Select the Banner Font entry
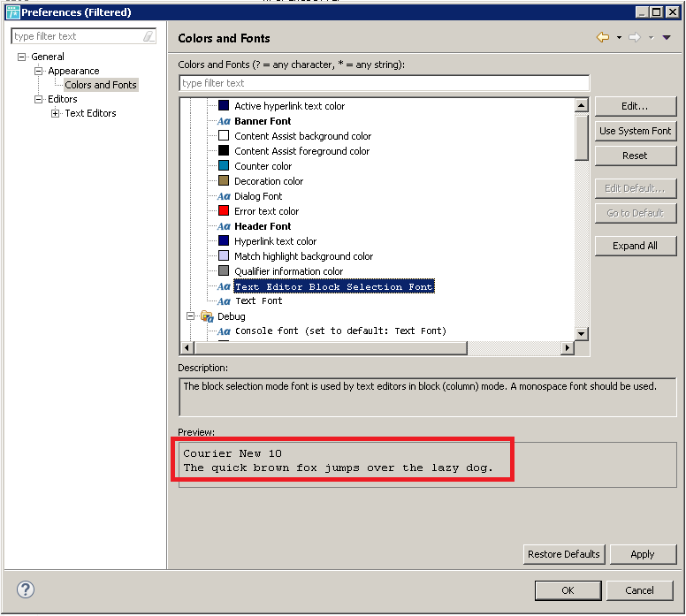The width and height of the screenshot is (686, 616). coord(263,121)
